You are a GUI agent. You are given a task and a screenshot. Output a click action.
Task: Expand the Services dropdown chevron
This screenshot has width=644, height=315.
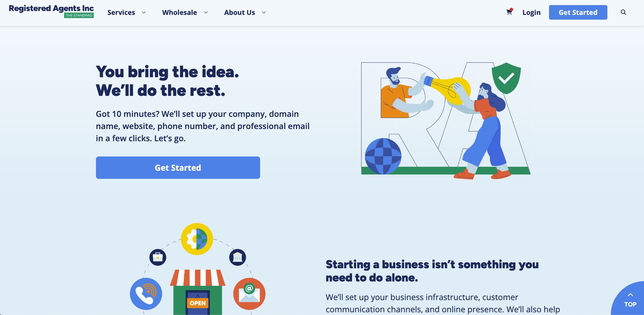[144, 13]
